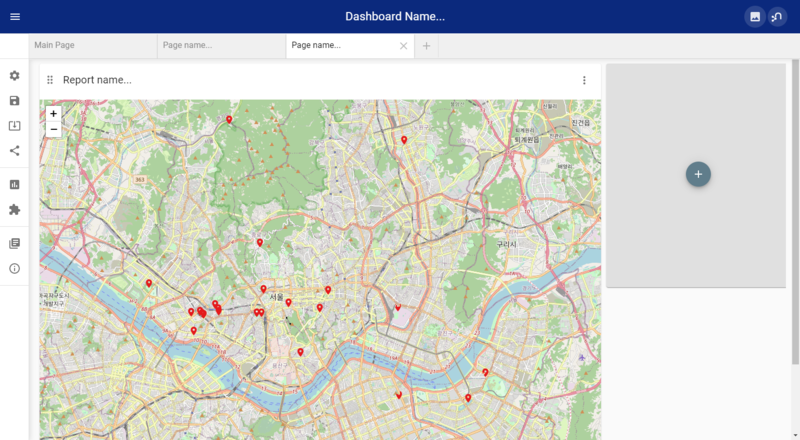Click the image icon in the header
800x440 pixels.
(x=755, y=17)
